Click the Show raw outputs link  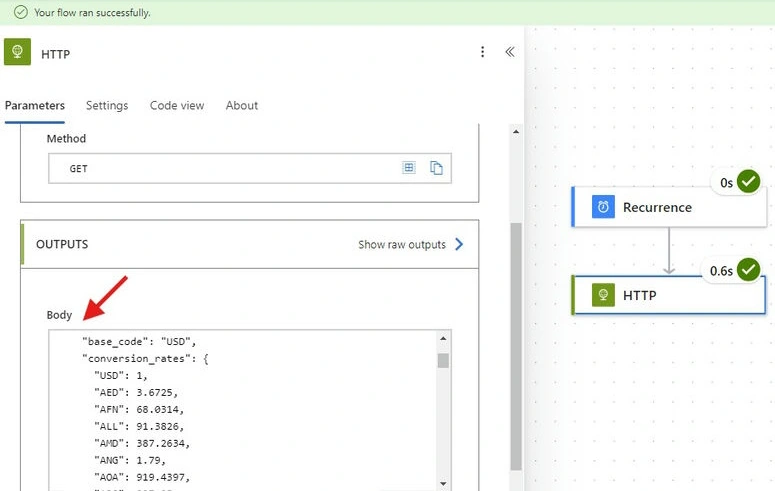[x=402, y=244]
